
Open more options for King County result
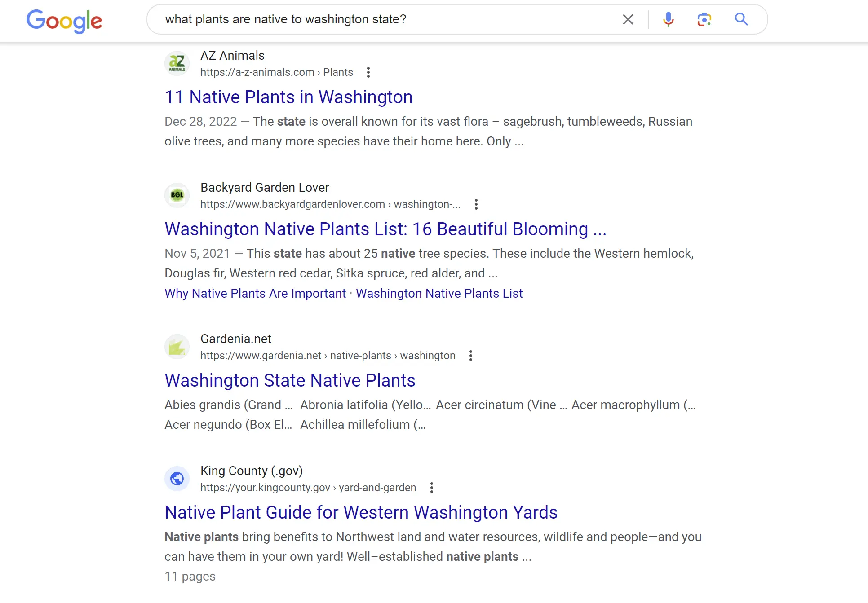click(432, 488)
